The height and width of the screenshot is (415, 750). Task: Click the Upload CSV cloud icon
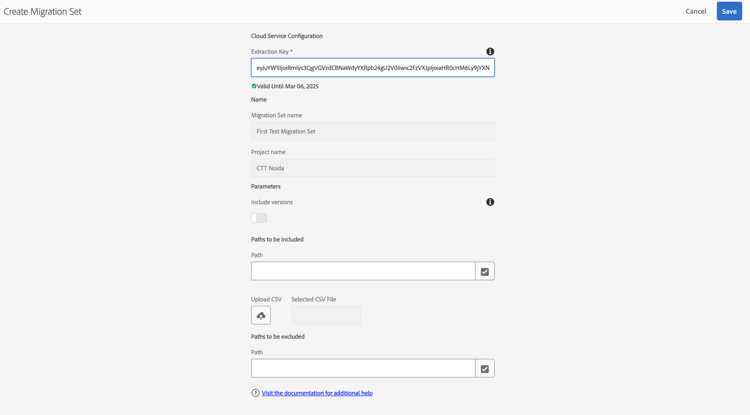(x=261, y=315)
